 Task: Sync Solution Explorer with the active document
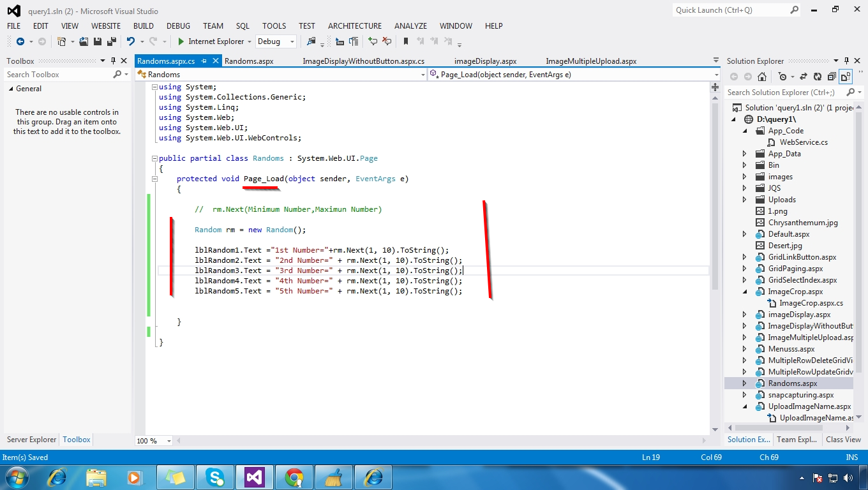point(804,77)
